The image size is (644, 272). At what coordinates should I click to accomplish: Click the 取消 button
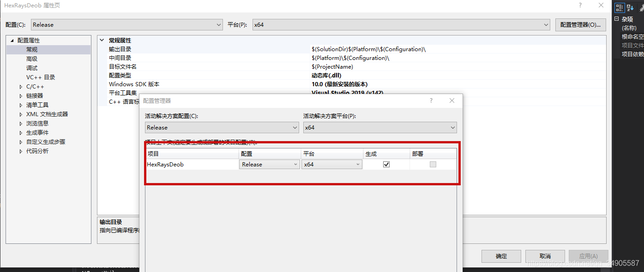(x=545, y=256)
